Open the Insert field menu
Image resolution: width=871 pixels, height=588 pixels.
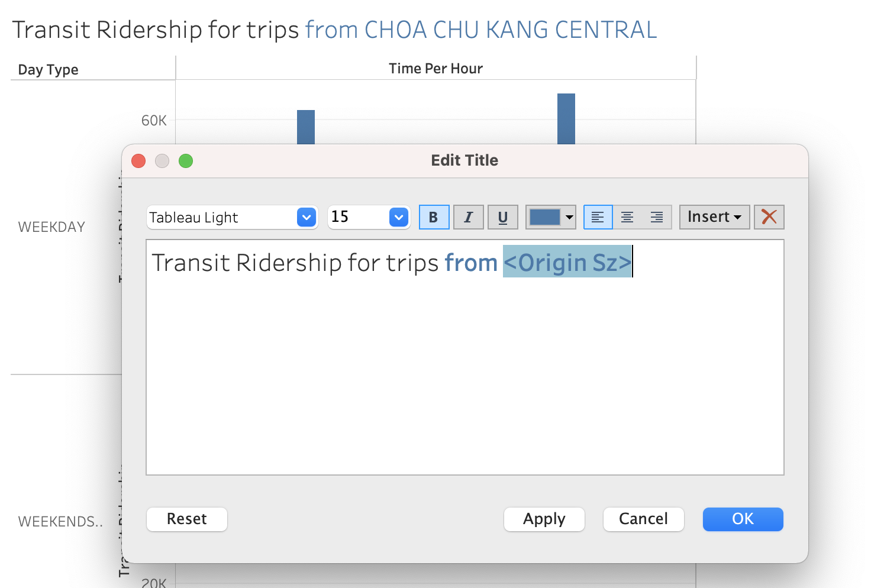pos(714,217)
